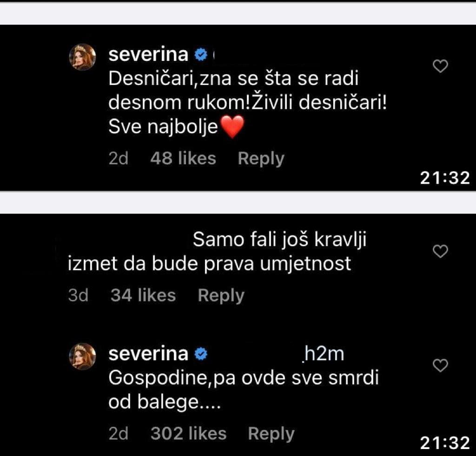Like the "Gospodine, pa ovde" reply heart

[x=440, y=366]
